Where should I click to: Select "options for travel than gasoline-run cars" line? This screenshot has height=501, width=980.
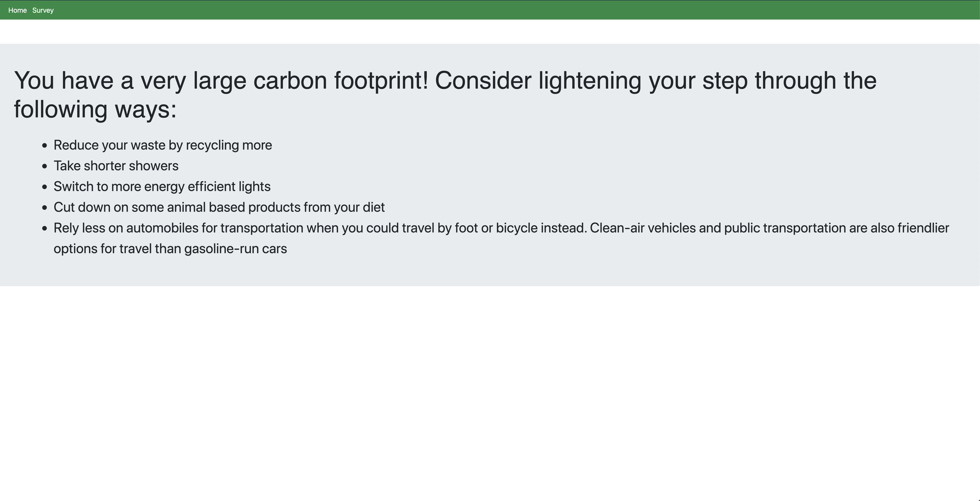pyautogui.click(x=170, y=249)
